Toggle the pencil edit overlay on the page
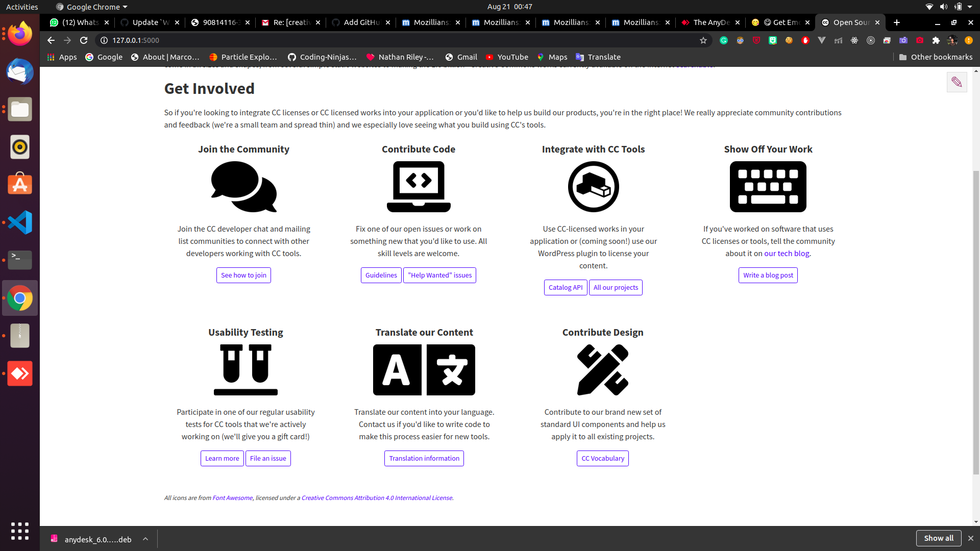The image size is (980, 551). point(957,82)
